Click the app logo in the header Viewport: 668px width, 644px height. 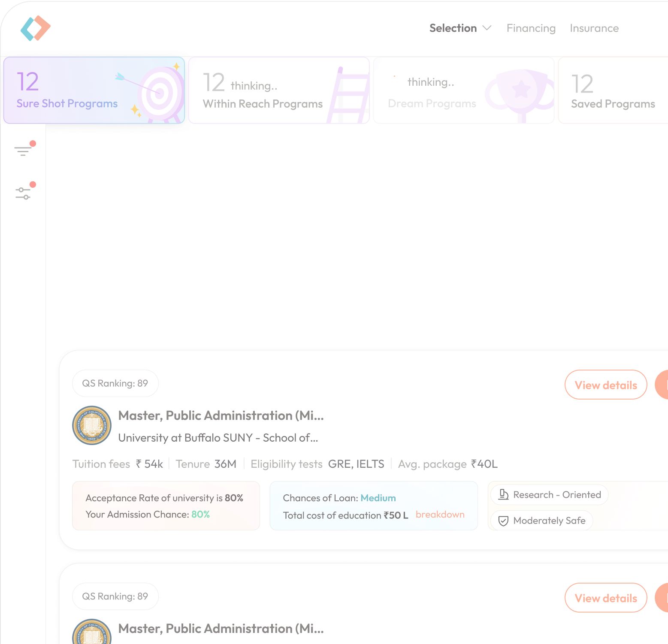coord(36,28)
